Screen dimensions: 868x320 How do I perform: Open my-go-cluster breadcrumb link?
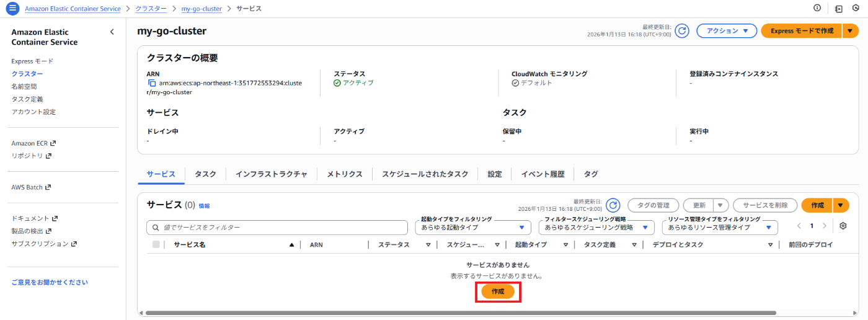click(x=201, y=9)
